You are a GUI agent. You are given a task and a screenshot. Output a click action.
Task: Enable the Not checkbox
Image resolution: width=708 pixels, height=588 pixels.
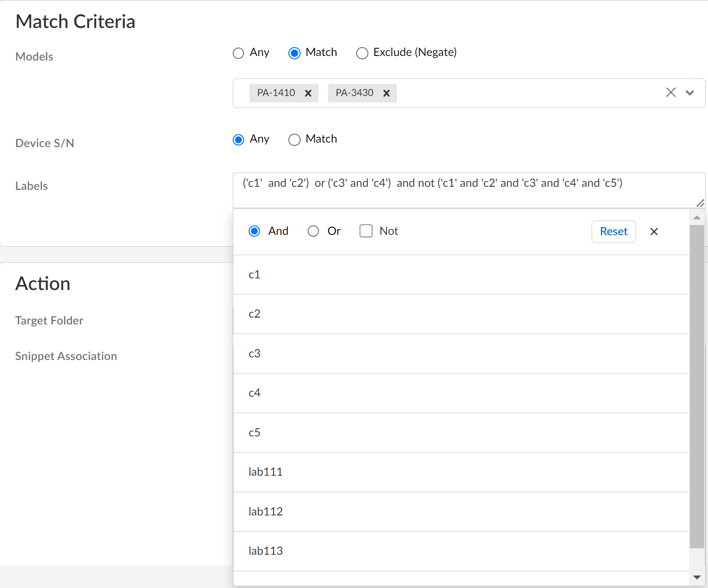point(366,231)
